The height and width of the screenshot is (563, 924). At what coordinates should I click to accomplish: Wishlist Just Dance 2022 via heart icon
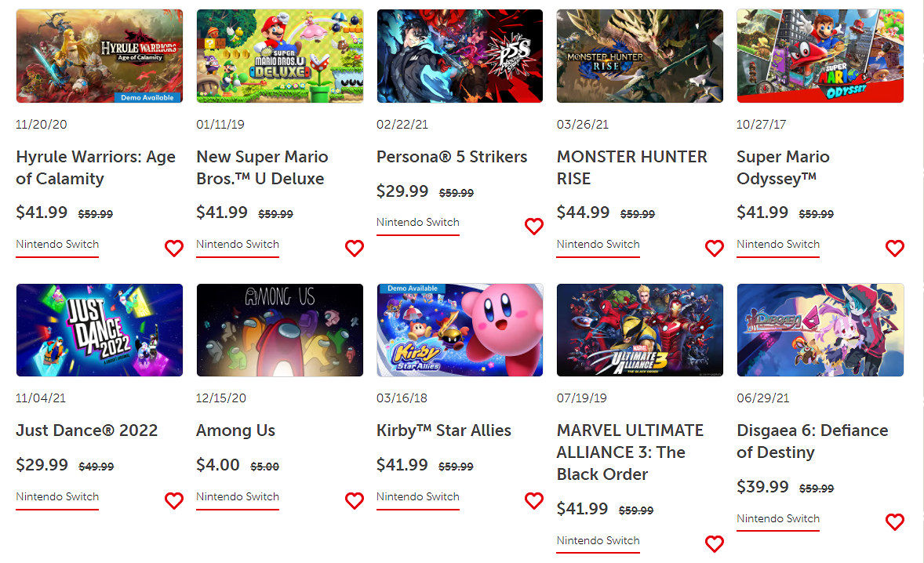tap(173, 501)
